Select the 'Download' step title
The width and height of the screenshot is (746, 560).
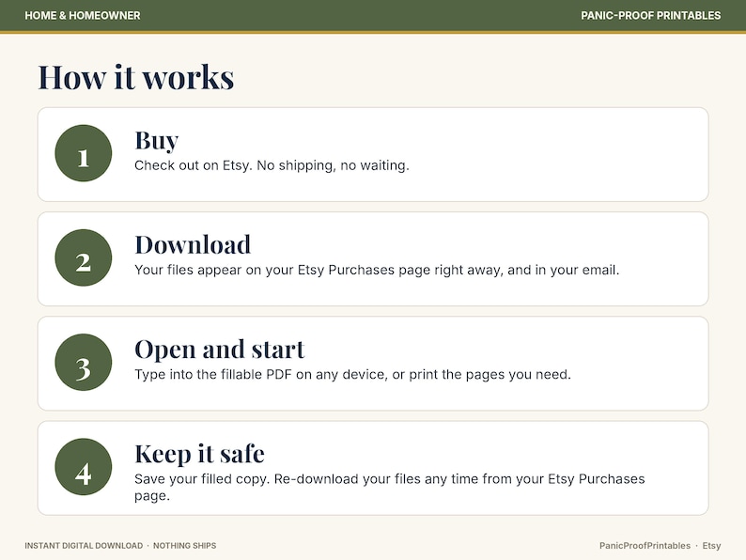[193, 244]
